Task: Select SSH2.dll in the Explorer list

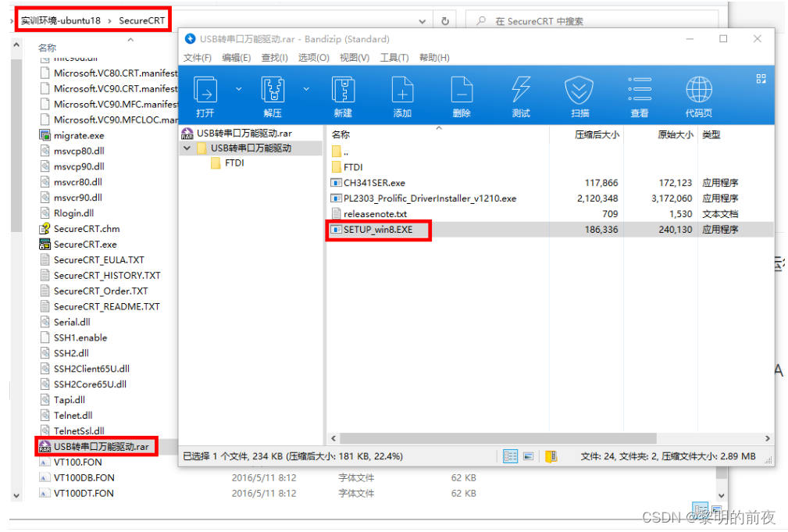Action: pos(65,353)
